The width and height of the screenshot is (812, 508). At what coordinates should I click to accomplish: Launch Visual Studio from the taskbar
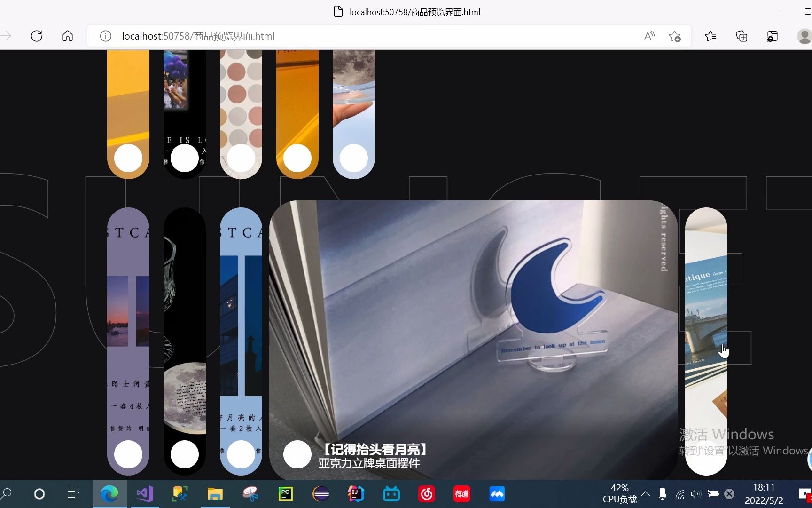(x=144, y=494)
